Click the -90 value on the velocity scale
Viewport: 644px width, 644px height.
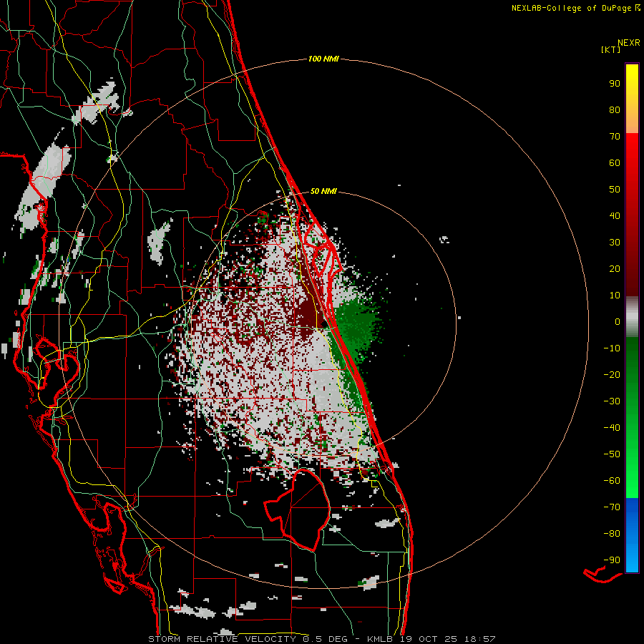612,560
